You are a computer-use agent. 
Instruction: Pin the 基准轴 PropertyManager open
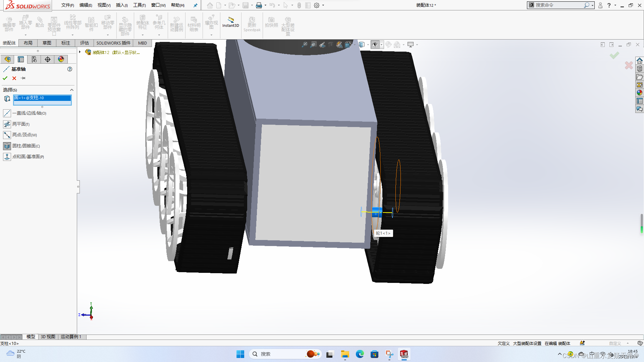pos(23,78)
